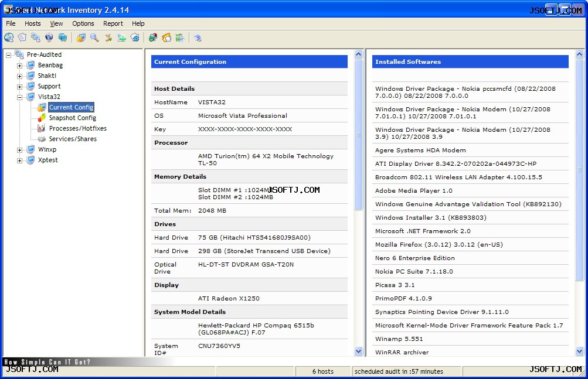This screenshot has height=379, width=588.
Task: Click the 'Total Mem: 2048 MB' row
Action: 249,210
